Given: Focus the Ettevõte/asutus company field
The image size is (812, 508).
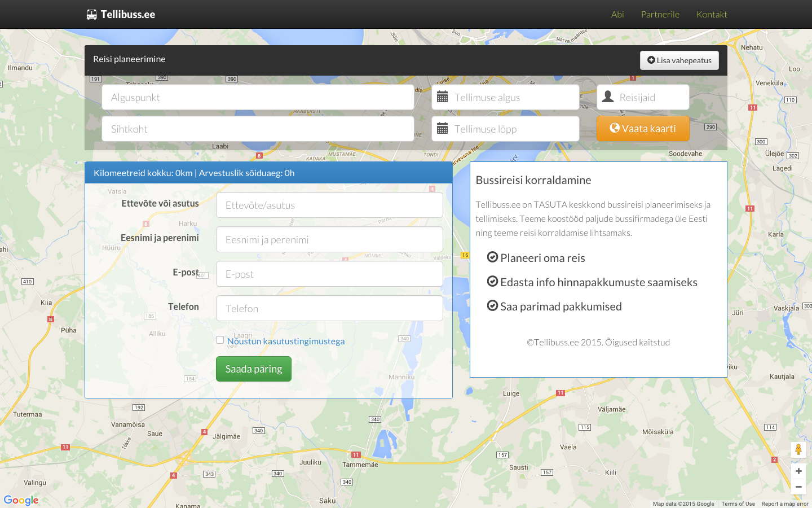Looking at the screenshot, I should click(329, 205).
